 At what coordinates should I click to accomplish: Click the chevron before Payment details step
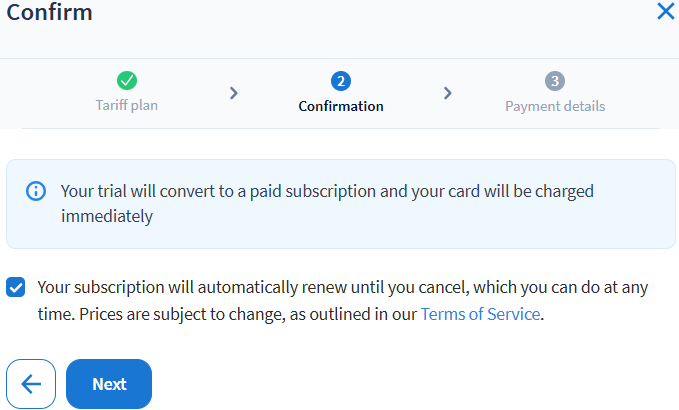tap(448, 93)
